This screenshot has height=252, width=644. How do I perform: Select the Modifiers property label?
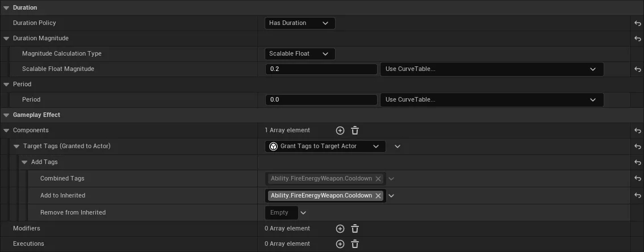[27, 228]
